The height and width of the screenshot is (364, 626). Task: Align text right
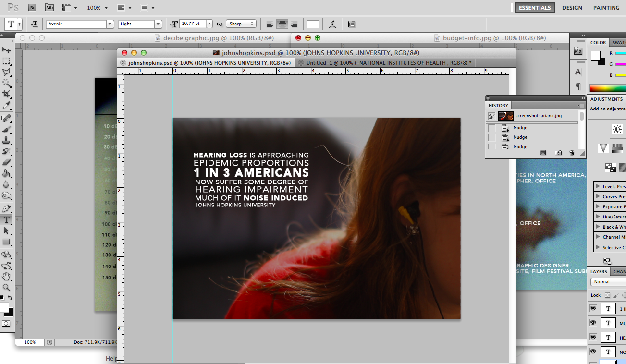[294, 24]
